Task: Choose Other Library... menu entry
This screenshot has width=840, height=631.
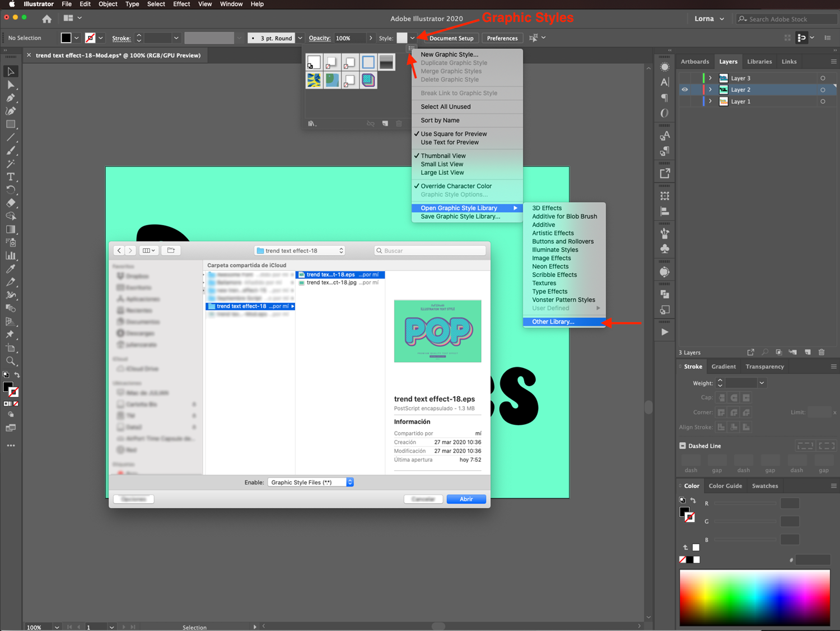Action: (564, 322)
